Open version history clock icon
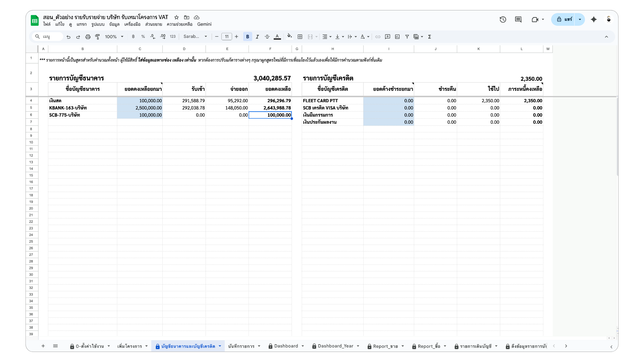 click(503, 19)
